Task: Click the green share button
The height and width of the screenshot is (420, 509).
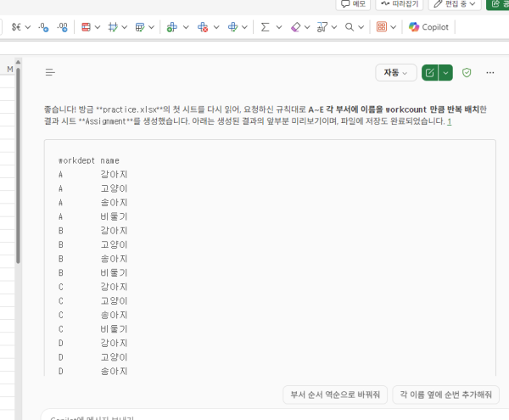Action: [x=498, y=4]
